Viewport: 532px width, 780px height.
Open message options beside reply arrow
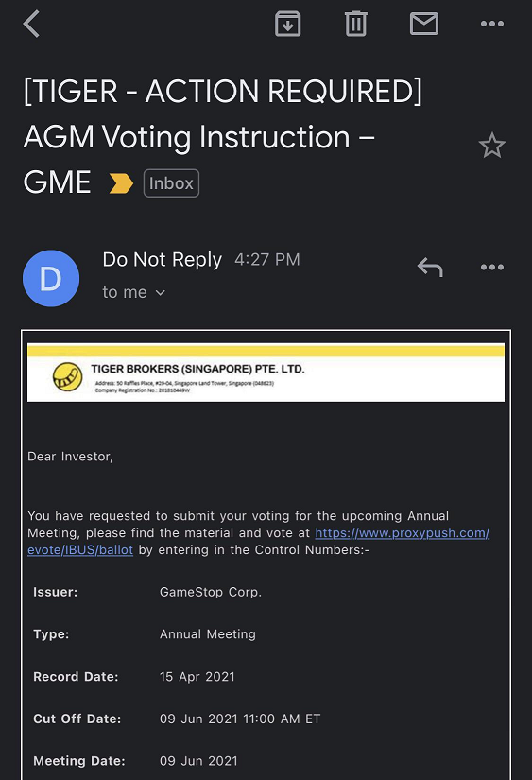point(492,268)
